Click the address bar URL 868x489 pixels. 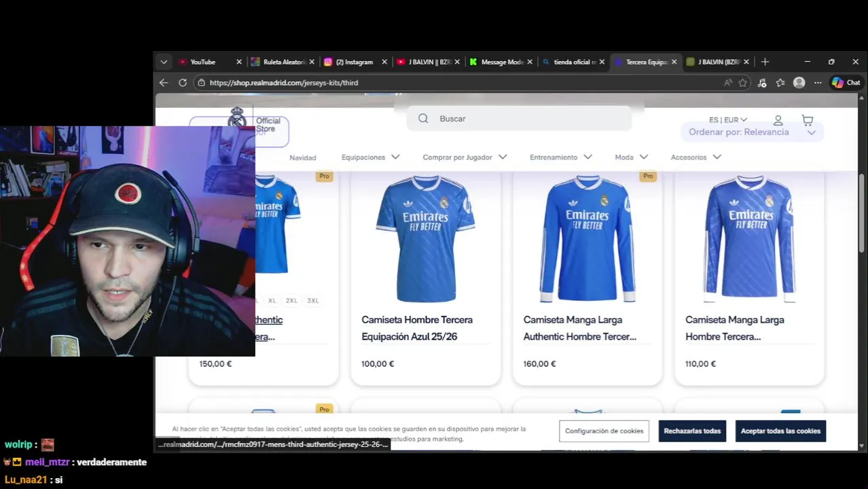tap(284, 83)
